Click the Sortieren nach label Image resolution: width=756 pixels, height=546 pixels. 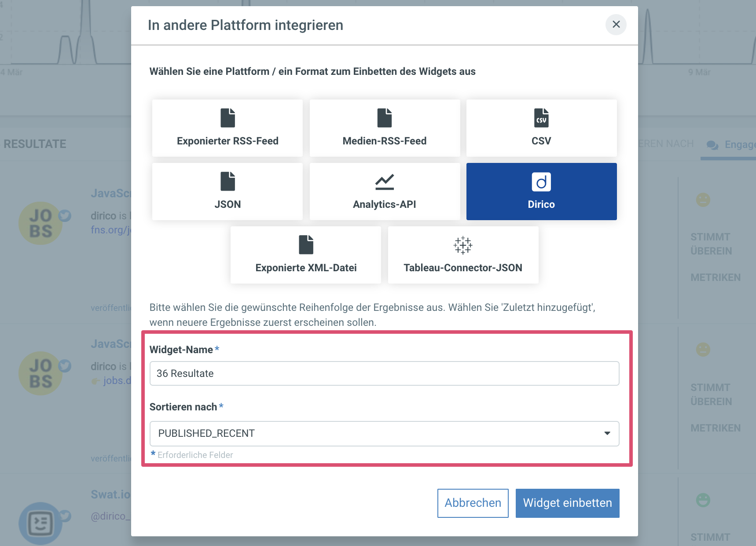[x=183, y=407]
